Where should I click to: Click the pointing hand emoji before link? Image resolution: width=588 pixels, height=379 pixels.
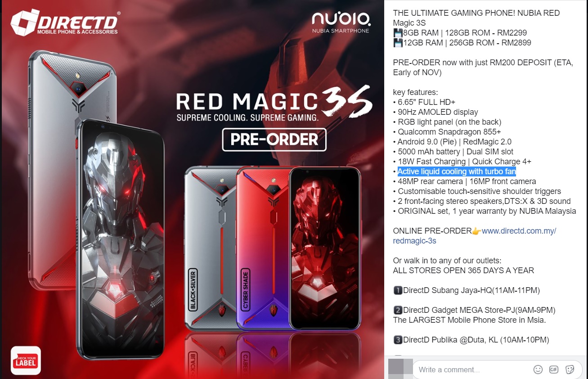tap(476, 231)
